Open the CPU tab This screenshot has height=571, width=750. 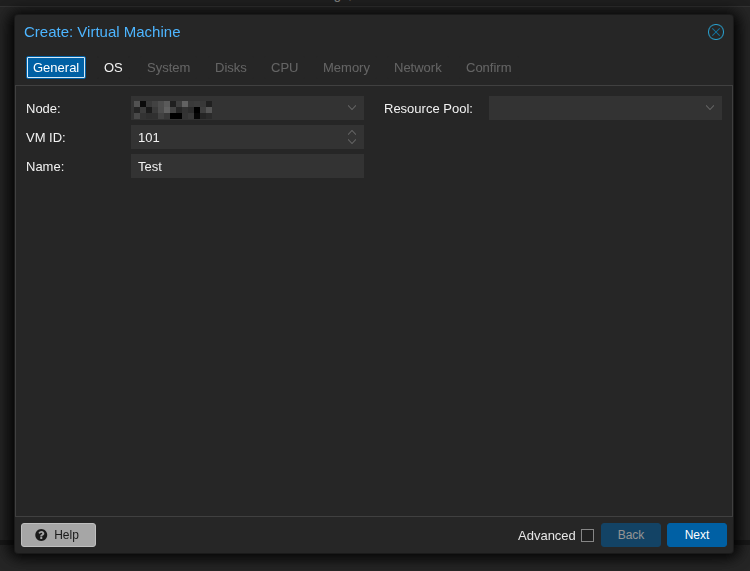[284, 67]
